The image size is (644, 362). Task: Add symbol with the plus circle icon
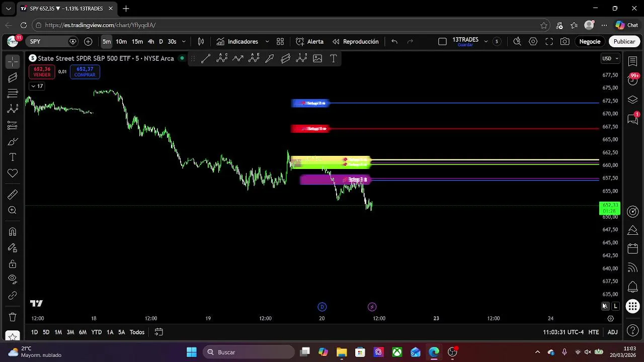tap(88, 42)
